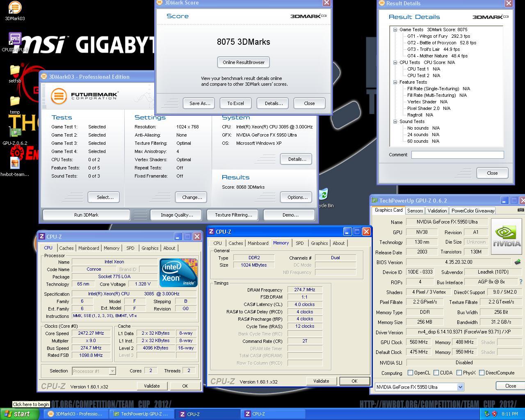Click the DRAM Frequency value 274.7 MHz
This screenshot has width=525, height=420.
click(305, 290)
